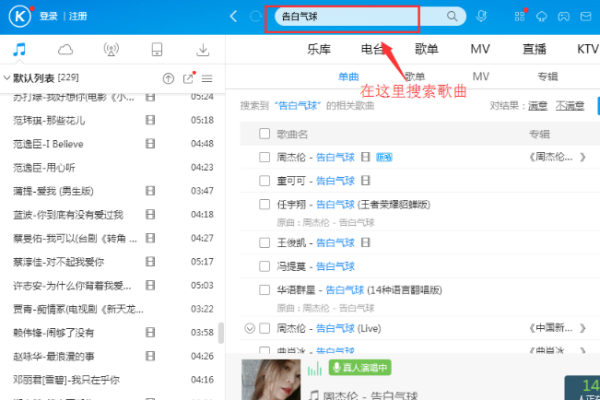The width and height of the screenshot is (600, 400).
Task: Open the cloud music tab icon
Action: click(x=65, y=49)
